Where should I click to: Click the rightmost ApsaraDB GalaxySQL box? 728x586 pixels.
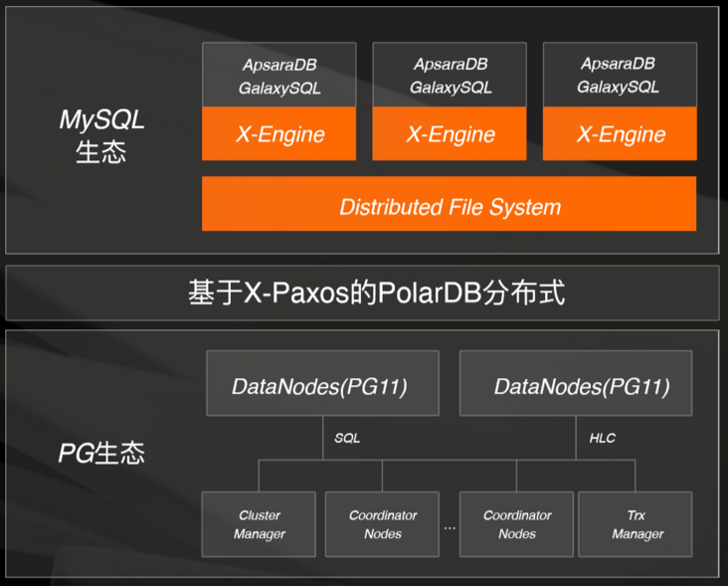[620, 76]
